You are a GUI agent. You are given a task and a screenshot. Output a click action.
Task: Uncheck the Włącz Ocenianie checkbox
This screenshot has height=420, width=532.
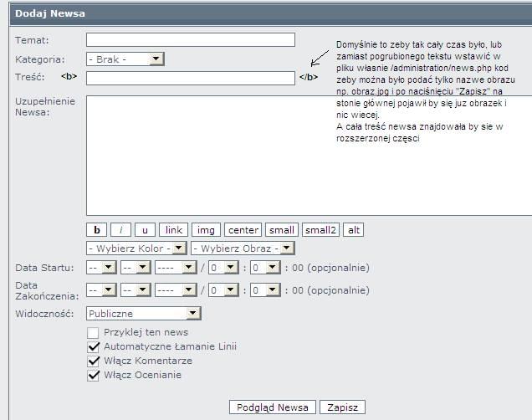[x=93, y=376]
